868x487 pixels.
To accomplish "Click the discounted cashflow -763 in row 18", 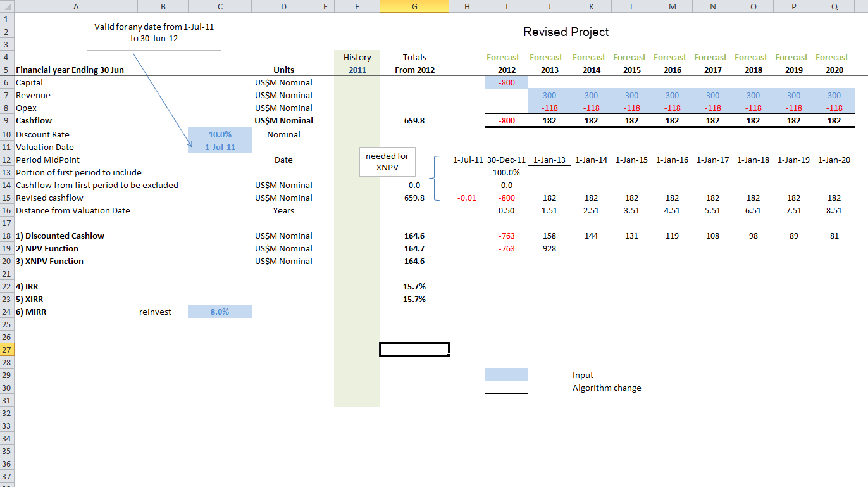I will [506, 236].
